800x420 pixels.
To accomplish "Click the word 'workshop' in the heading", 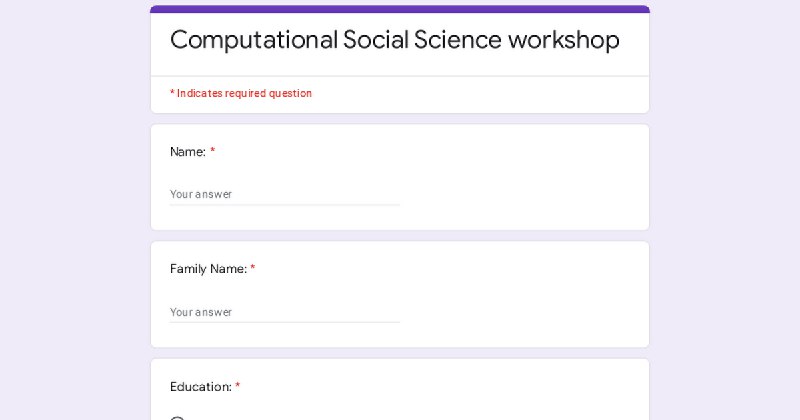I will click(564, 40).
